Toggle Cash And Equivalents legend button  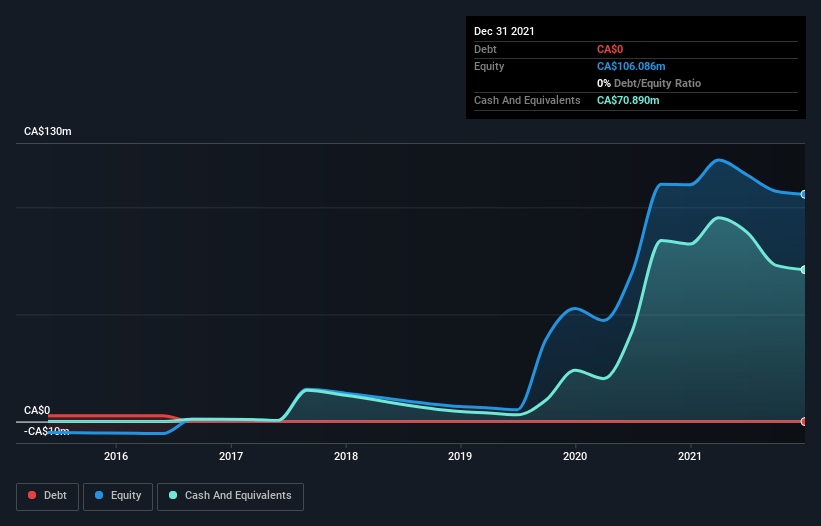click(x=230, y=496)
